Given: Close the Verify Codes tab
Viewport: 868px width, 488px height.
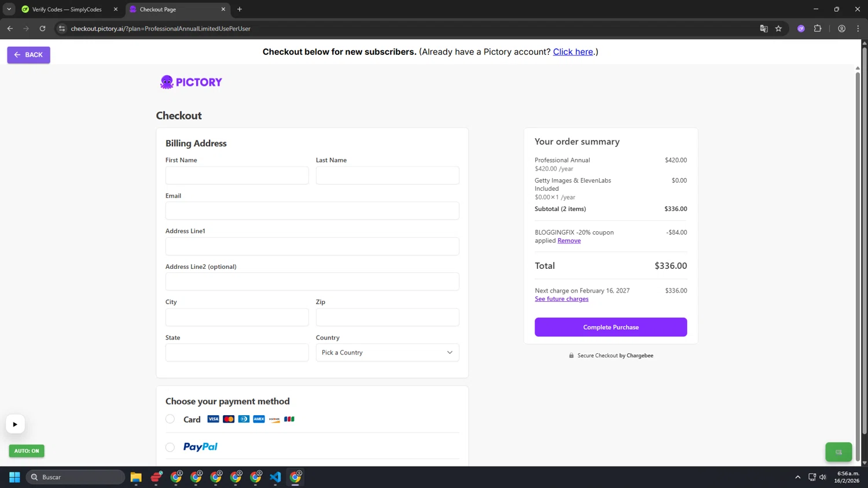Looking at the screenshot, I should 115,9.
